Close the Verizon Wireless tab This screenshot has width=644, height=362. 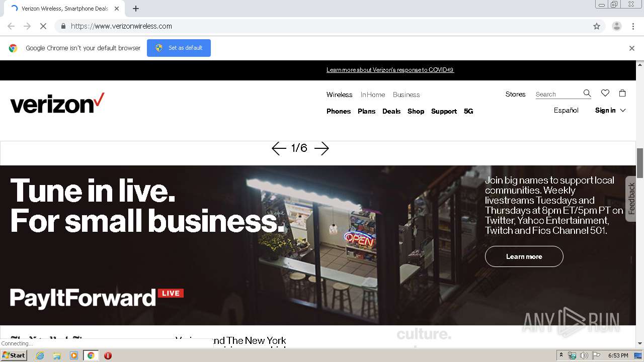click(x=117, y=9)
